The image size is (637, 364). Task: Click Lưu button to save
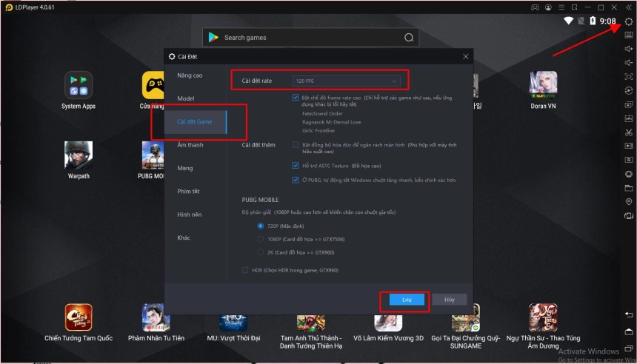(407, 300)
